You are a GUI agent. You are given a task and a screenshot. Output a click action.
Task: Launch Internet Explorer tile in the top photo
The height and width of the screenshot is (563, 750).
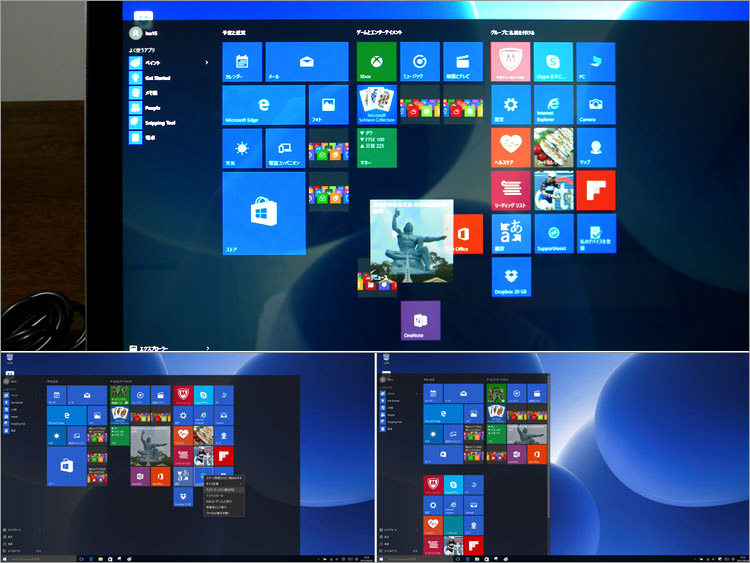coord(553,105)
